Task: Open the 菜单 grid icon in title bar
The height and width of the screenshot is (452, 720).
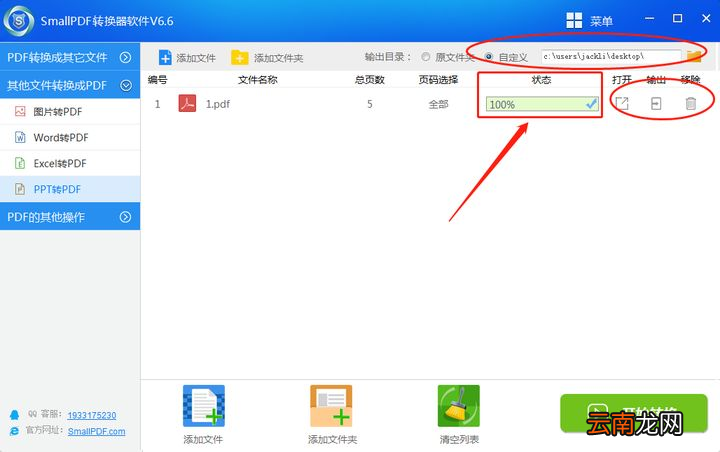Action: click(574, 20)
